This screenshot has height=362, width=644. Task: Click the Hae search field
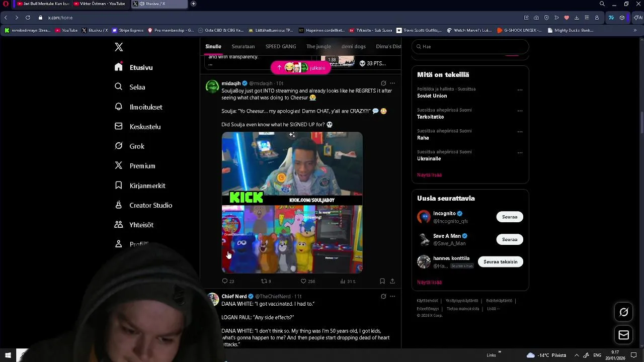470,46
